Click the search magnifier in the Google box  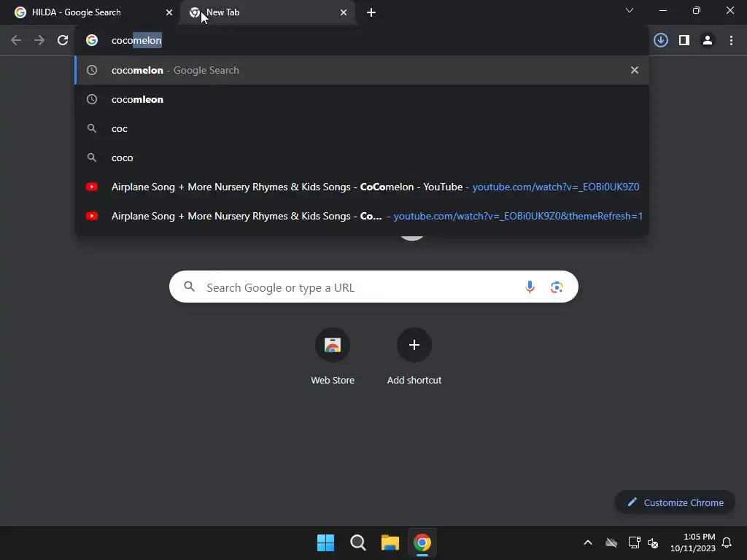click(x=189, y=287)
